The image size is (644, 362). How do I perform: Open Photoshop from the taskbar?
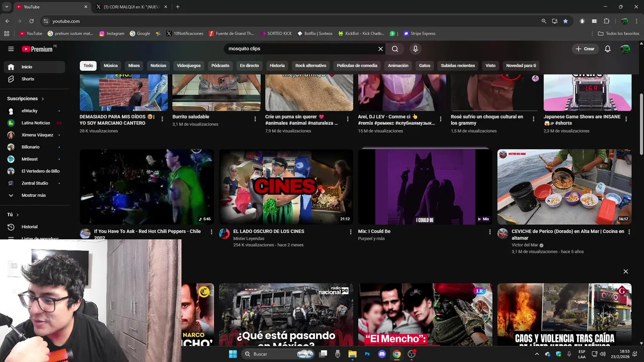[367, 354]
